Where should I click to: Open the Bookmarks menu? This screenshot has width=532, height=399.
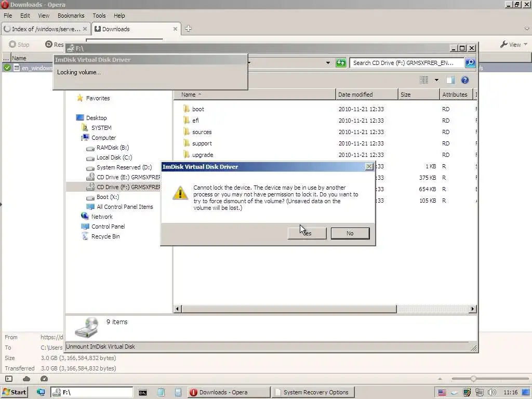(71, 16)
